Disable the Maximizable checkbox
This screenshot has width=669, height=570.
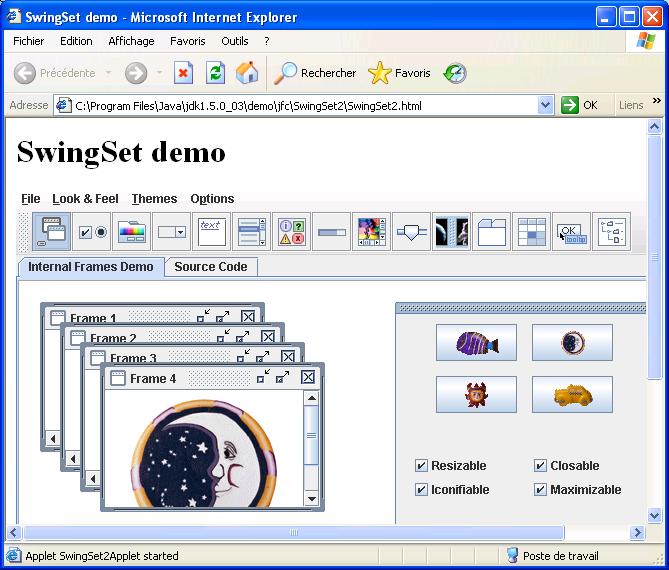(x=540, y=490)
